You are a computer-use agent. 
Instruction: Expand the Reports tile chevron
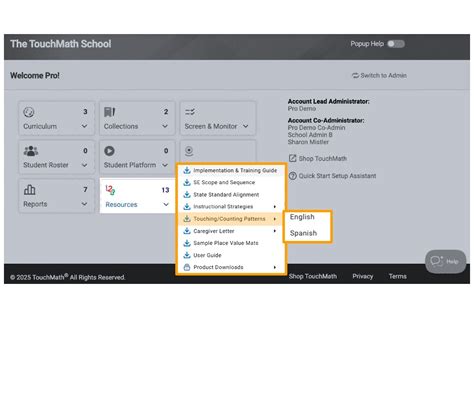pos(84,204)
